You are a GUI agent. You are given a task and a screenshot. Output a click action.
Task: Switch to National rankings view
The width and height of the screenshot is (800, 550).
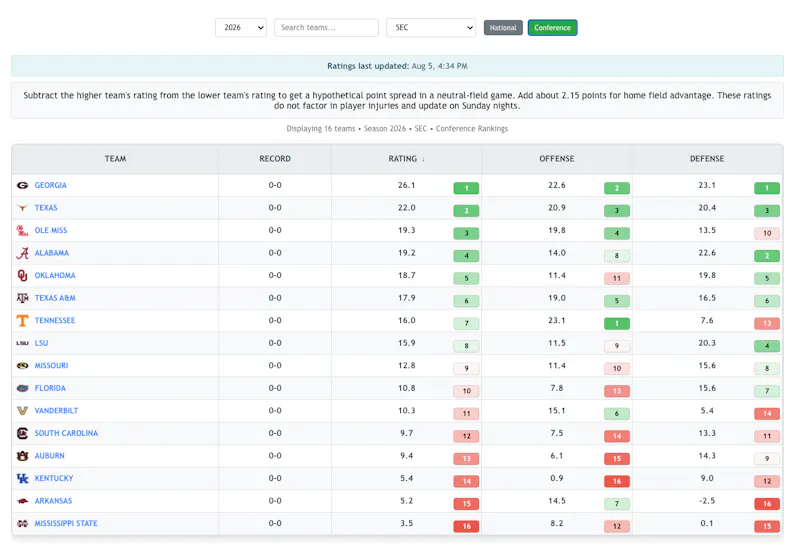pos(503,28)
